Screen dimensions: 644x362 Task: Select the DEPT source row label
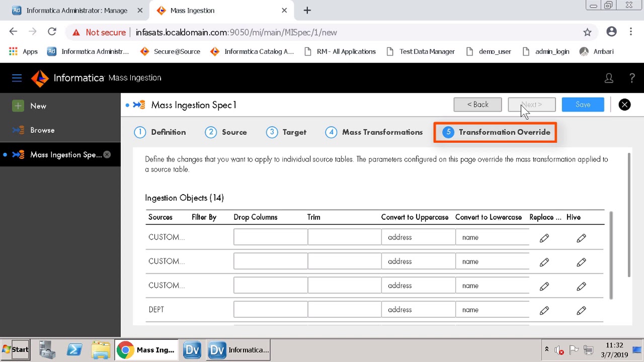tap(156, 310)
